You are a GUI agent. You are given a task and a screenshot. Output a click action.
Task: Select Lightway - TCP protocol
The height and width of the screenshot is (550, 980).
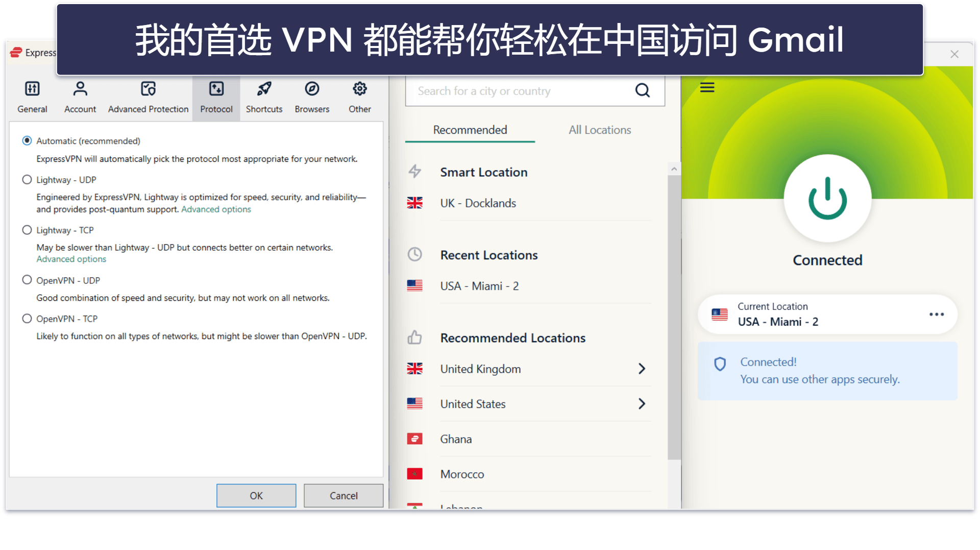[x=27, y=230]
